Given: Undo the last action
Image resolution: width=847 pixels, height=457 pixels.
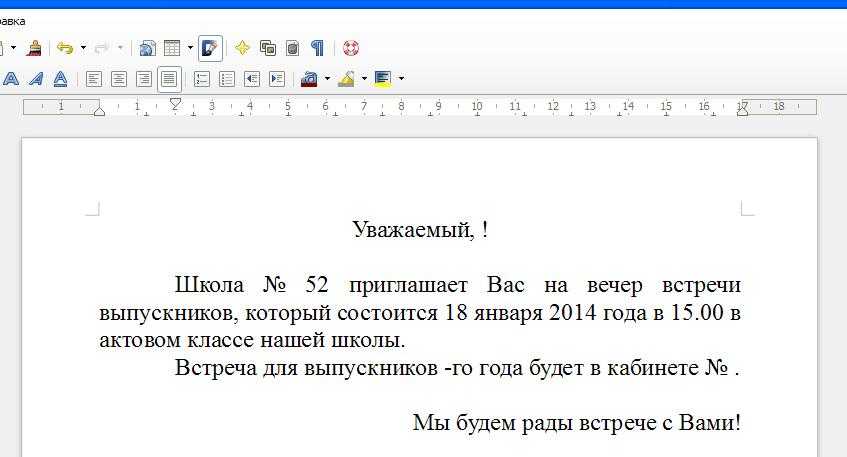Looking at the screenshot, I should pyautogui.click(x=65, y=47).
